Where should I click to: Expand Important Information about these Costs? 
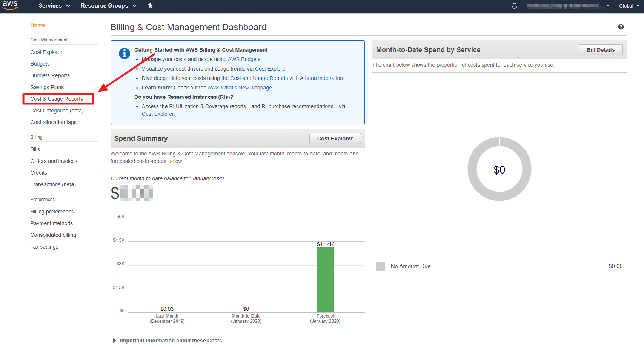click(x=170, y=341)
